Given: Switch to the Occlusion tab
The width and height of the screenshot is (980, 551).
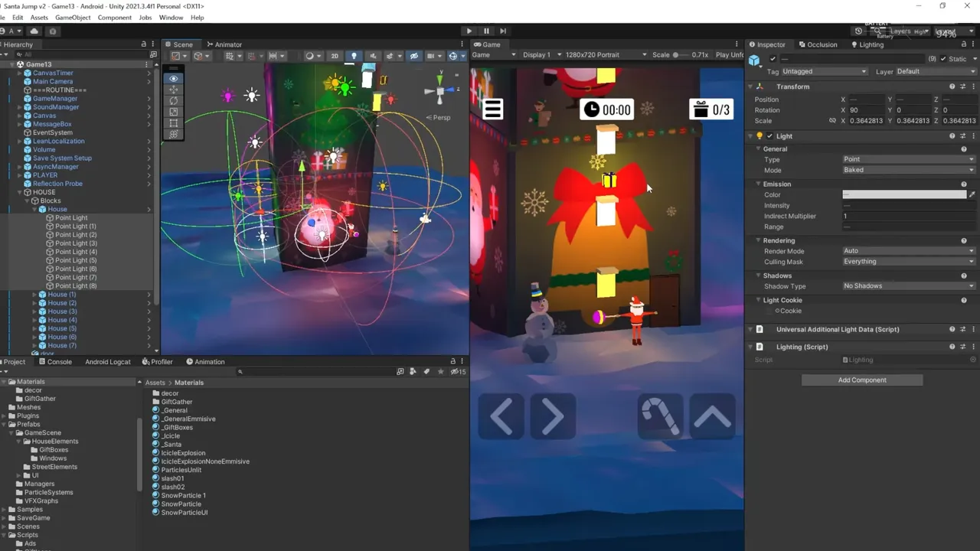Looking at the screenshot, I should pos(818,44).
